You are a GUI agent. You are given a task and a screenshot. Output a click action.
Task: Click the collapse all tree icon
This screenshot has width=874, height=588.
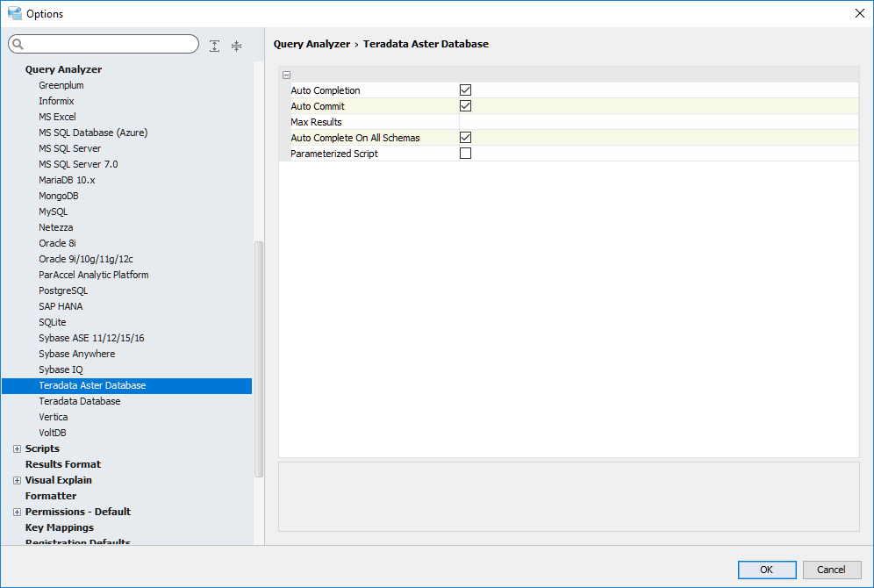[236, 46]
